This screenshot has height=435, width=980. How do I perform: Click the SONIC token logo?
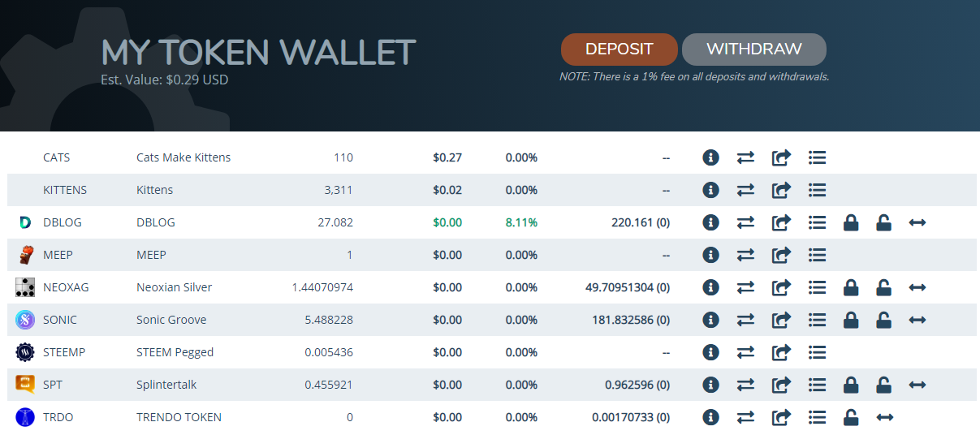coord(25,320)
